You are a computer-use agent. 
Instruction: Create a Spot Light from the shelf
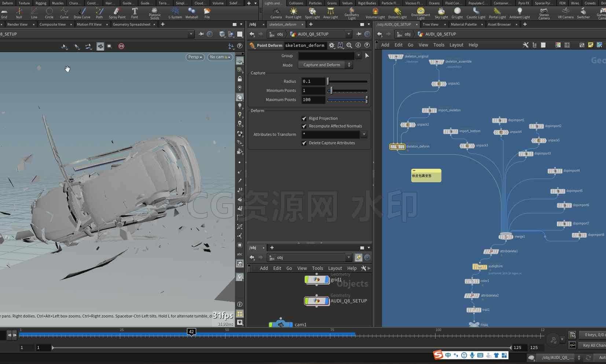coord(312,13)
